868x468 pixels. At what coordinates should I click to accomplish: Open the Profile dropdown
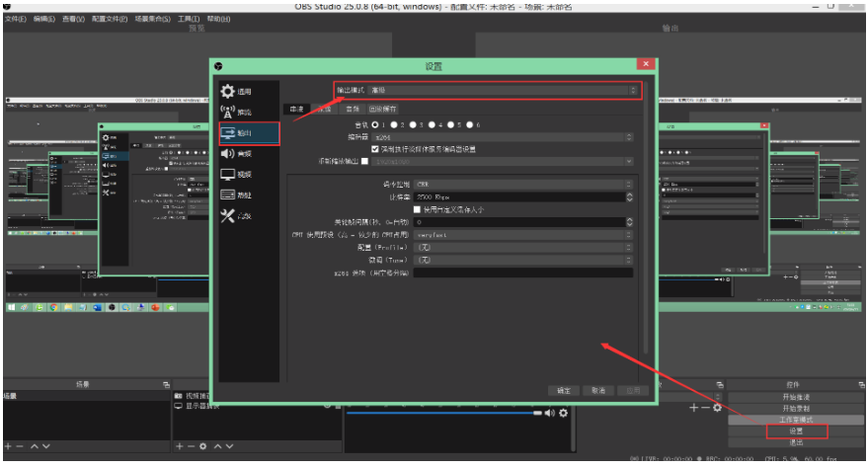[523, 247]
